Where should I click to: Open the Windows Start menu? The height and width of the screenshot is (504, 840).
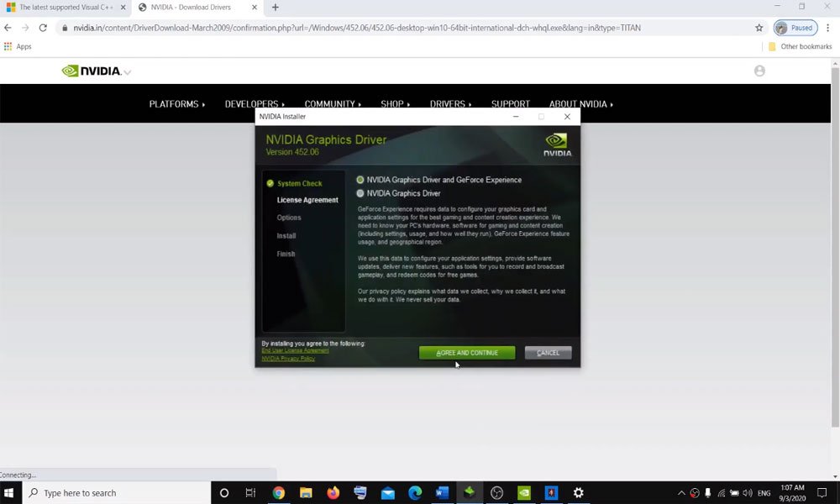tap(9, 493)
